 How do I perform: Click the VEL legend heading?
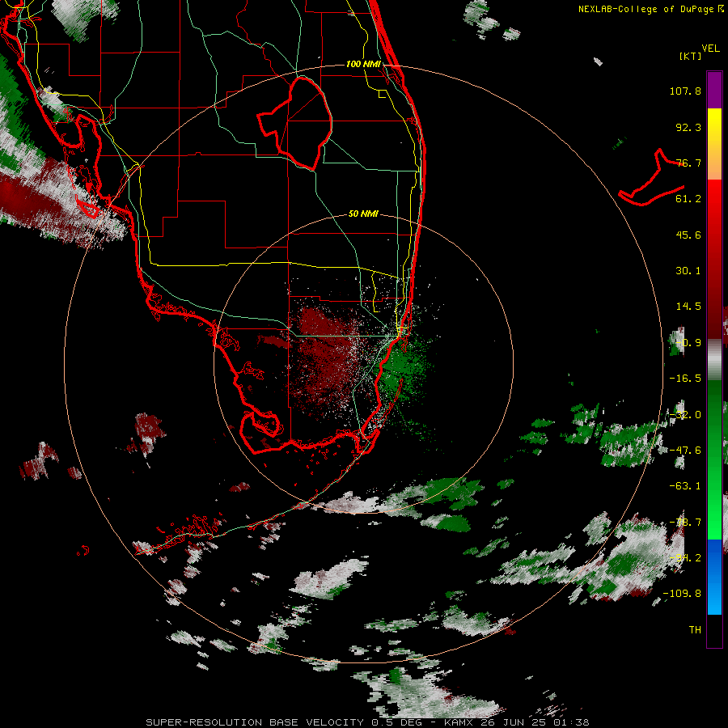click(711, 49)
